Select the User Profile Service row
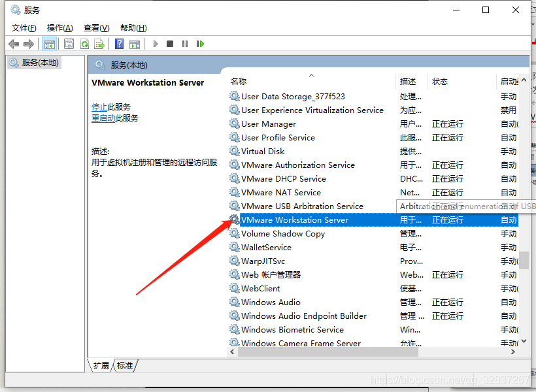Image resolution: width=536 pixels, height=392 pixels. (x=373, y=138)
